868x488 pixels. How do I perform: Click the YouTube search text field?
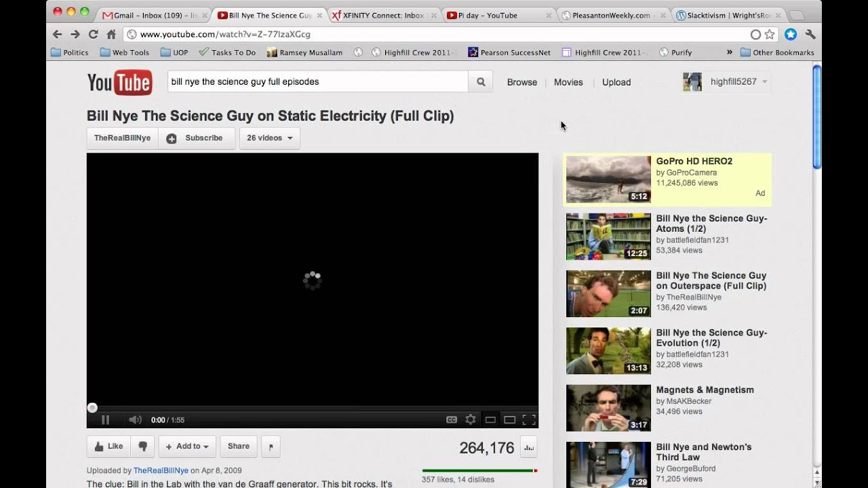(318, 81)
